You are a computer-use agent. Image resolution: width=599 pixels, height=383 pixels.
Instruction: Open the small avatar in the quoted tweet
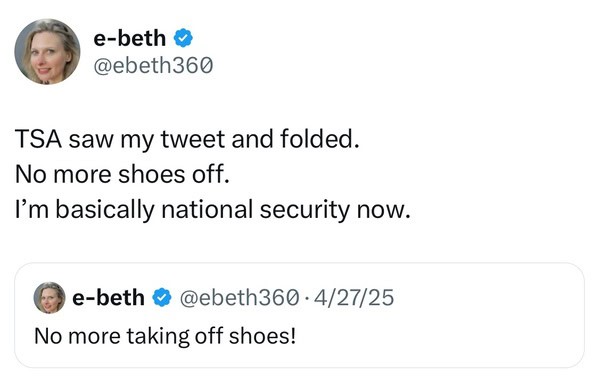pyautogui.click(x=50, y=297)
